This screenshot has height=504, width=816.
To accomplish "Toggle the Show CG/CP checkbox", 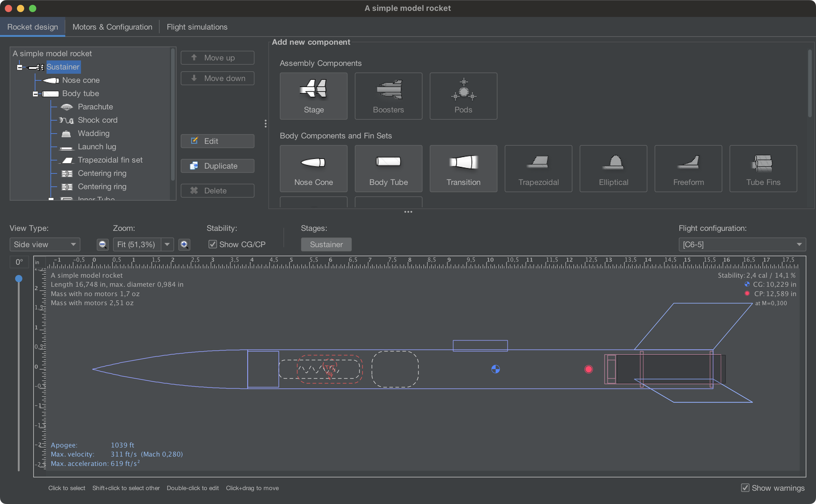I will (213, 244).
